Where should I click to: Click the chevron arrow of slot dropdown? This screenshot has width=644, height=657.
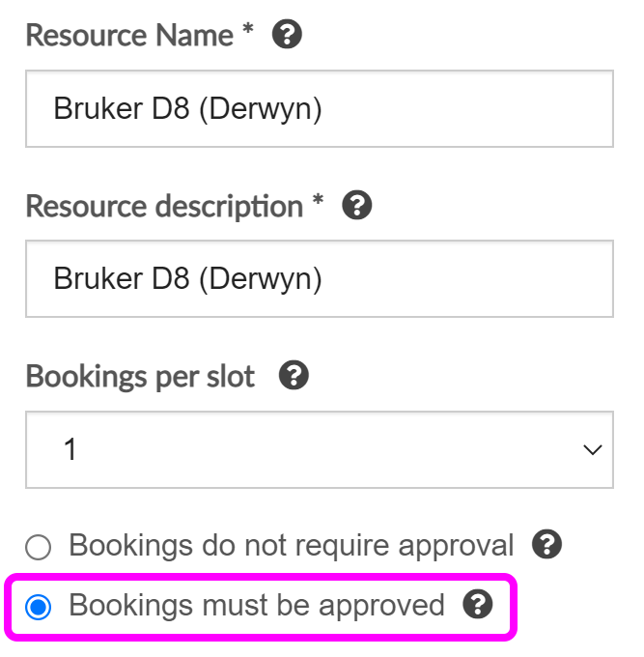pos(592,450)
